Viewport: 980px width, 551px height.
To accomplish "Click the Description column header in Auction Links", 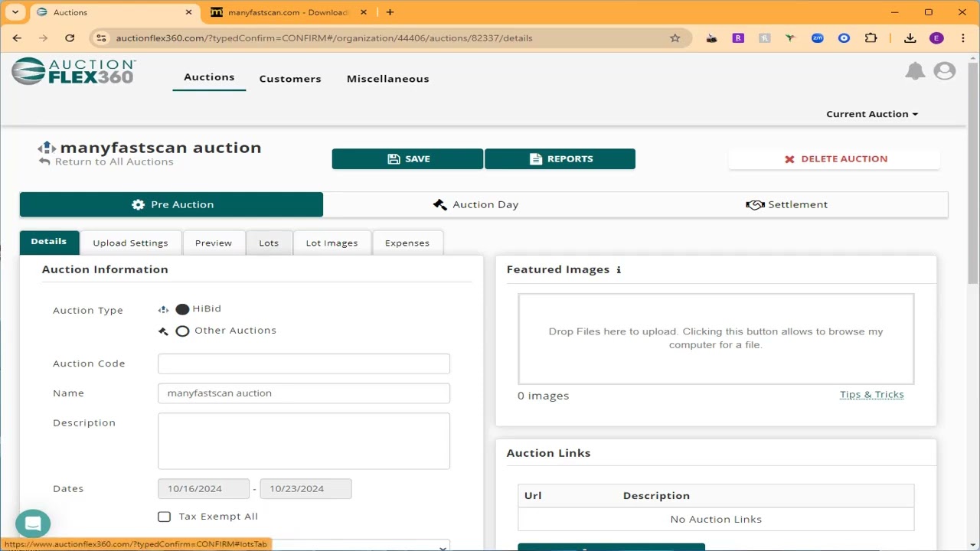I will 656,496.
